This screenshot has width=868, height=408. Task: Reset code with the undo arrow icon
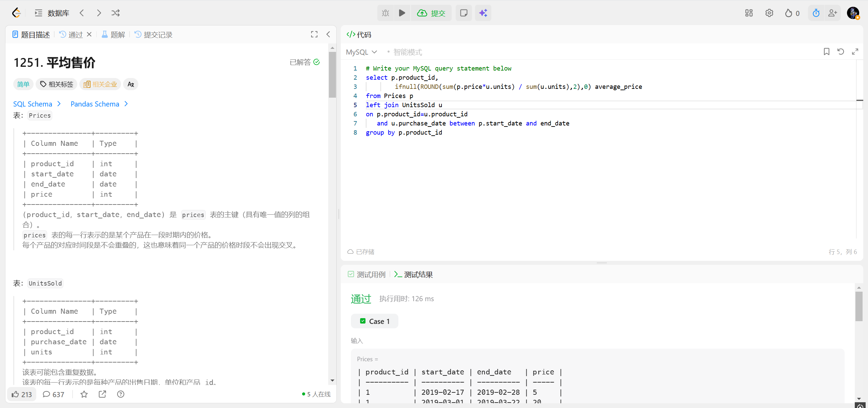coord(841,52)
